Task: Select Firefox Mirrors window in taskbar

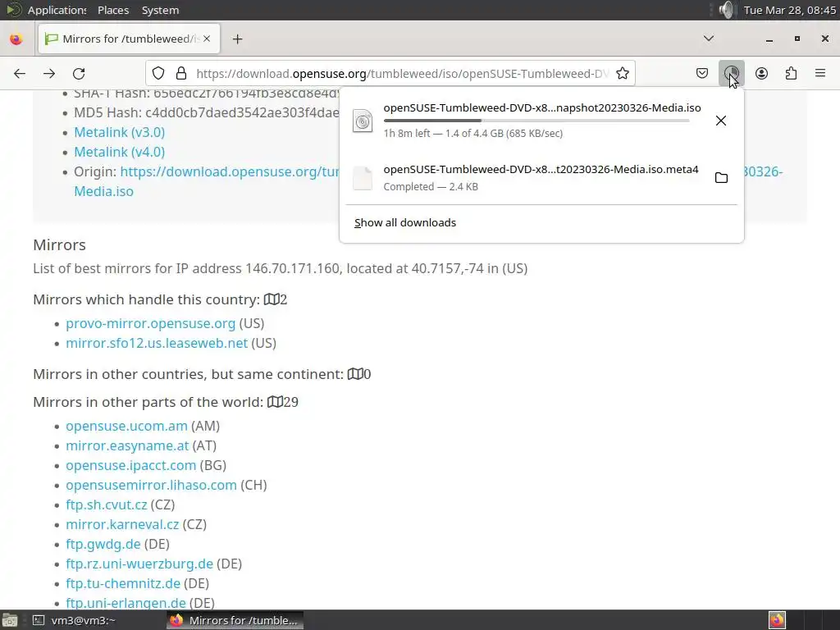Action: point(235,620)
